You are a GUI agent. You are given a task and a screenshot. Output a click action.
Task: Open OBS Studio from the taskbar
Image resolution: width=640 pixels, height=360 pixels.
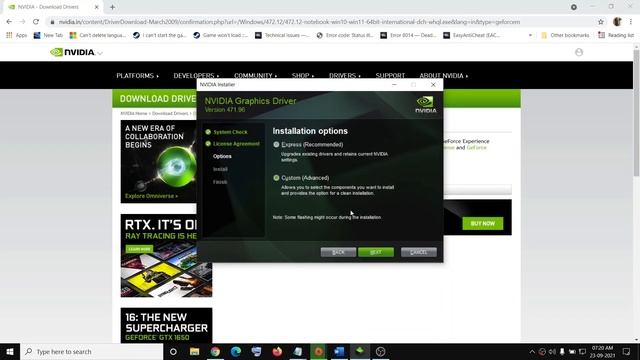[380, 351]
